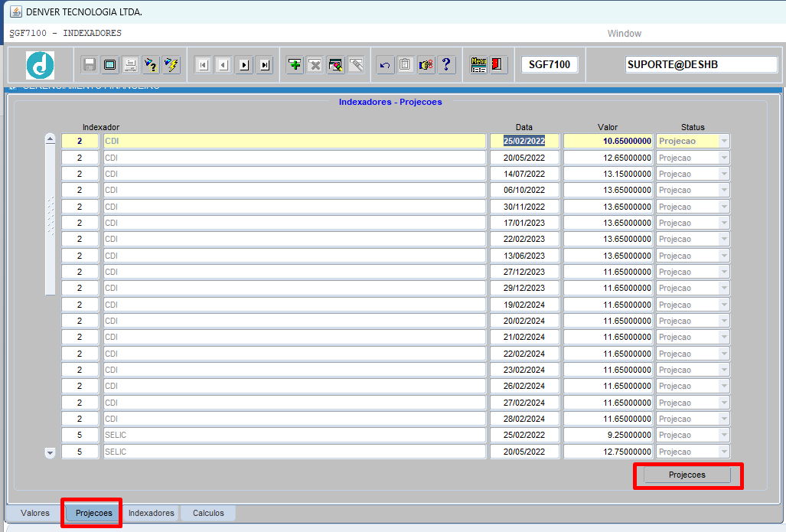Screen dimensions: 786x532
Task: Open Status dropdown for row dated 13/06/2023
Action: pyautogui.click(x=724, y=256)
